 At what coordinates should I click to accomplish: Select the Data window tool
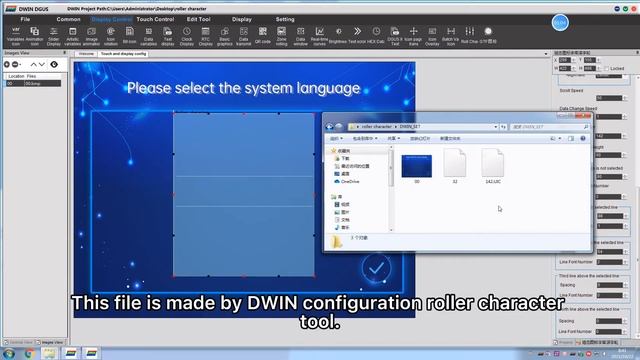[300, 36]
